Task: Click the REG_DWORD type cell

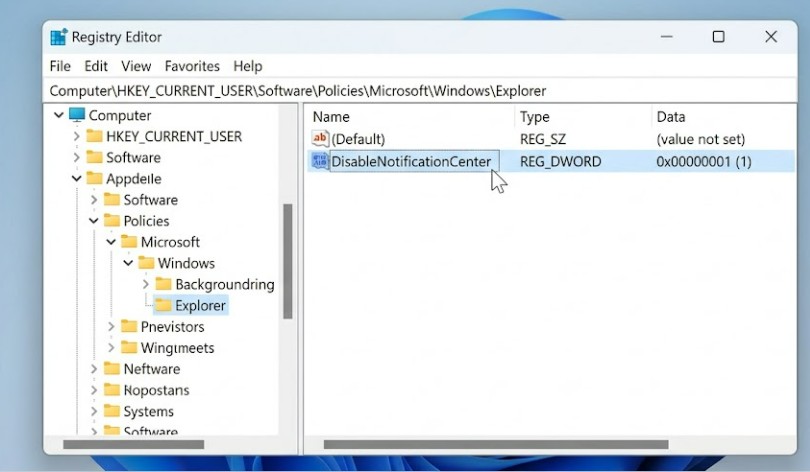Action: (560, 162)
